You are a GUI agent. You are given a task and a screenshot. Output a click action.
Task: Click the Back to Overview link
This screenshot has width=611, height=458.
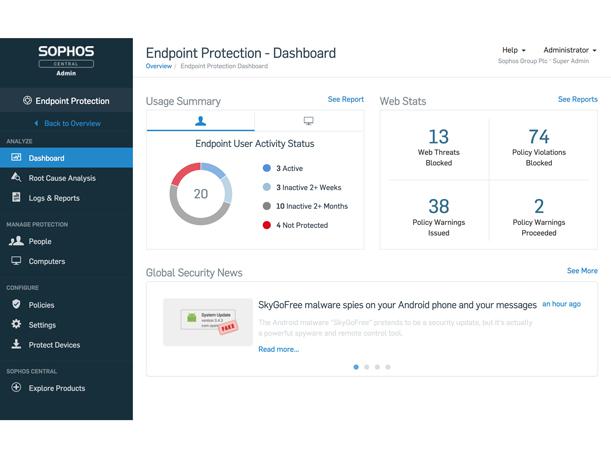pos(72,124)
